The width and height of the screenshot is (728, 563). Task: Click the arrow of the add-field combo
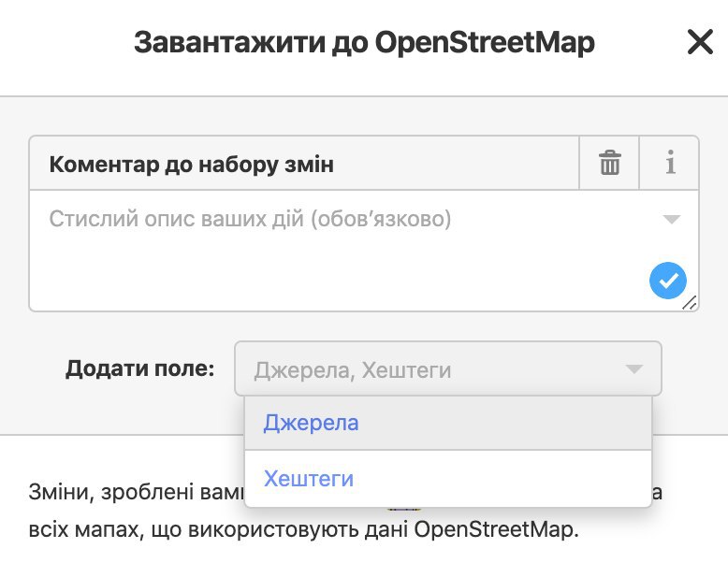633,369
